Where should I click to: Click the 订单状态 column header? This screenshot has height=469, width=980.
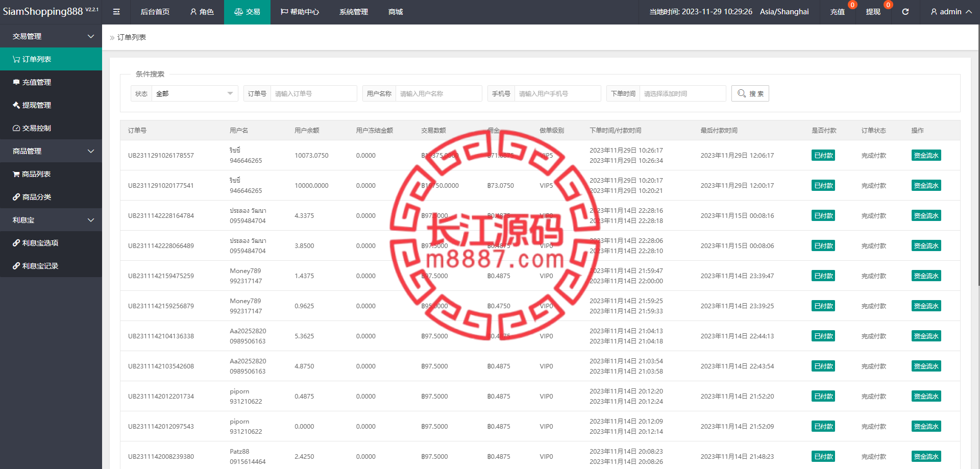point(874,131)
